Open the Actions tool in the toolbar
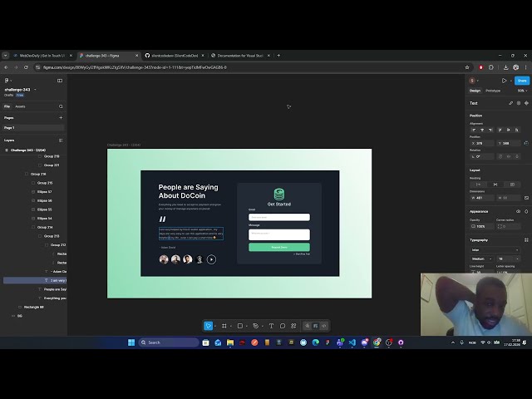The width and height of the screenshot is (532, 399). 293,326
